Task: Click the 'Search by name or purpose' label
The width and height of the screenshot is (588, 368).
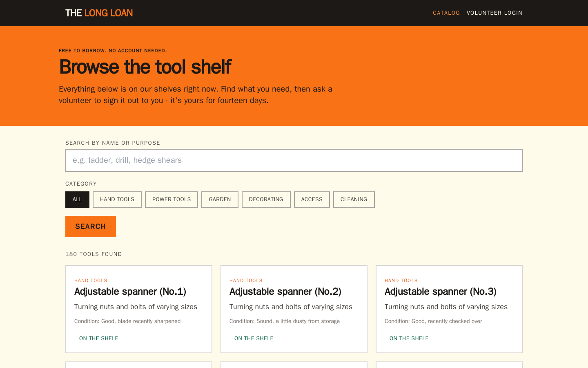Action: coord(113,143)
